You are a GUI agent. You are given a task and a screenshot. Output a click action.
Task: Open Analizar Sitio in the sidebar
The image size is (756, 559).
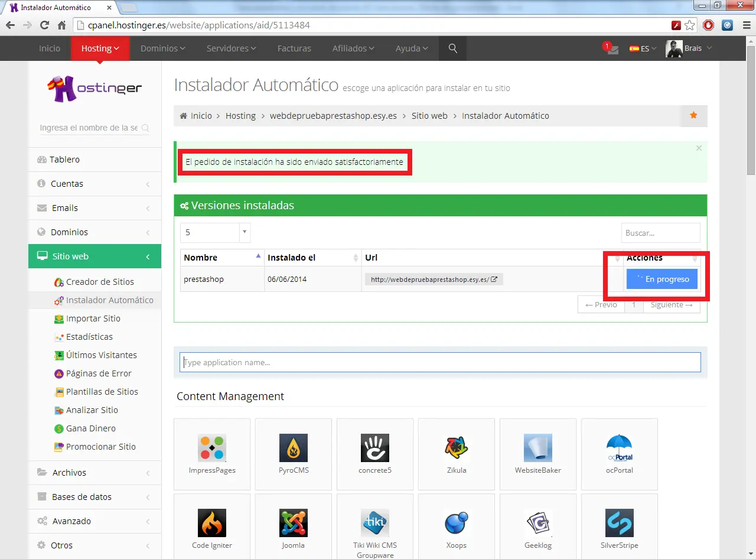point(86,410)
